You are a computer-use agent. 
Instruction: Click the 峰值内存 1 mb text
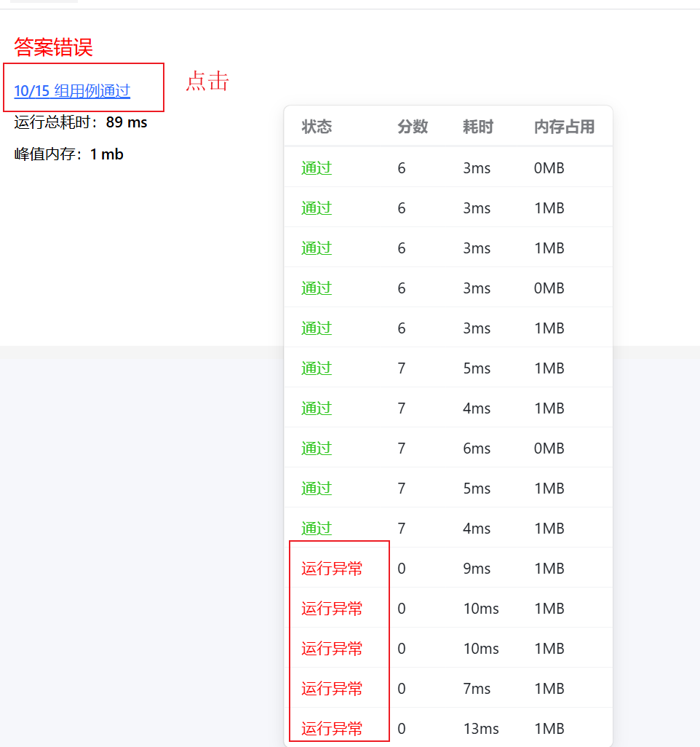pyautogui.click(x=69, y=154)
